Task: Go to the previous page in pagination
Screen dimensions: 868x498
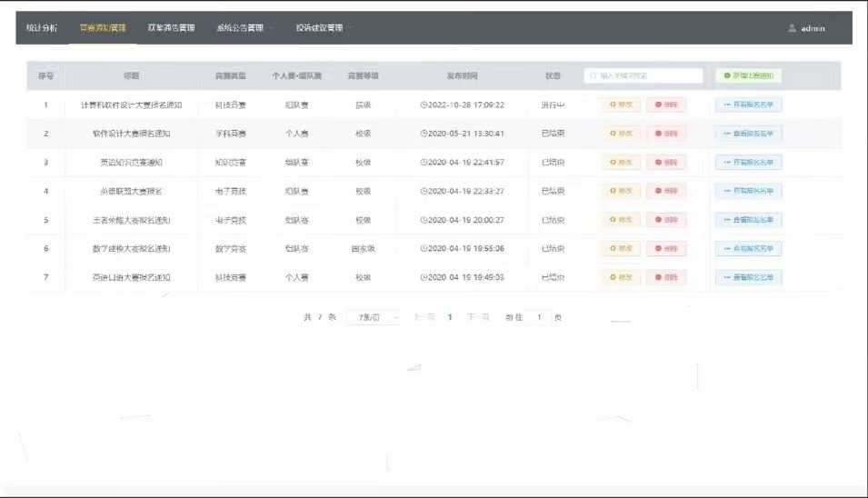Action: (424, 317)
